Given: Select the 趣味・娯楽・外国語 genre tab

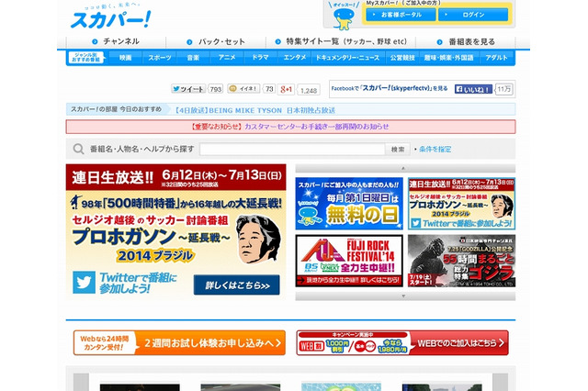Looking at the screenshot, I should [449, 58].
